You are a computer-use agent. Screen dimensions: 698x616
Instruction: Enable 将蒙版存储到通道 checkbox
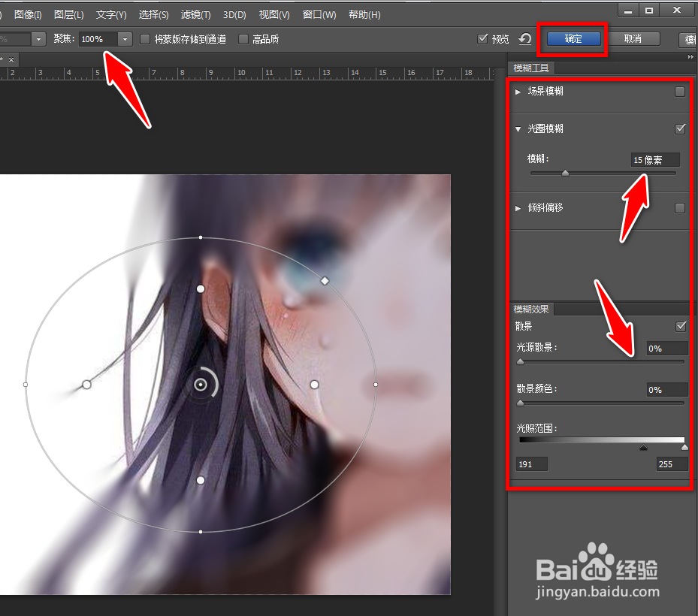[145, 39]
